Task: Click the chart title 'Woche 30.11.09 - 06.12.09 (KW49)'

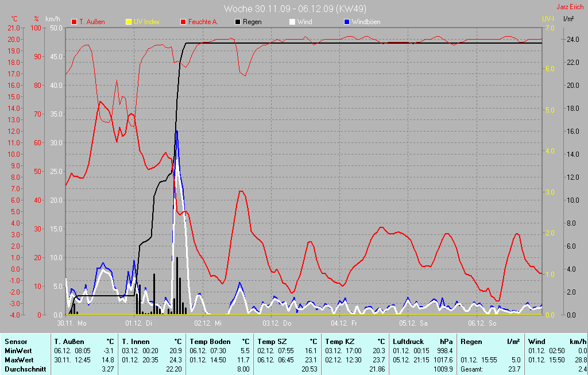Action: tap(295, 9)
